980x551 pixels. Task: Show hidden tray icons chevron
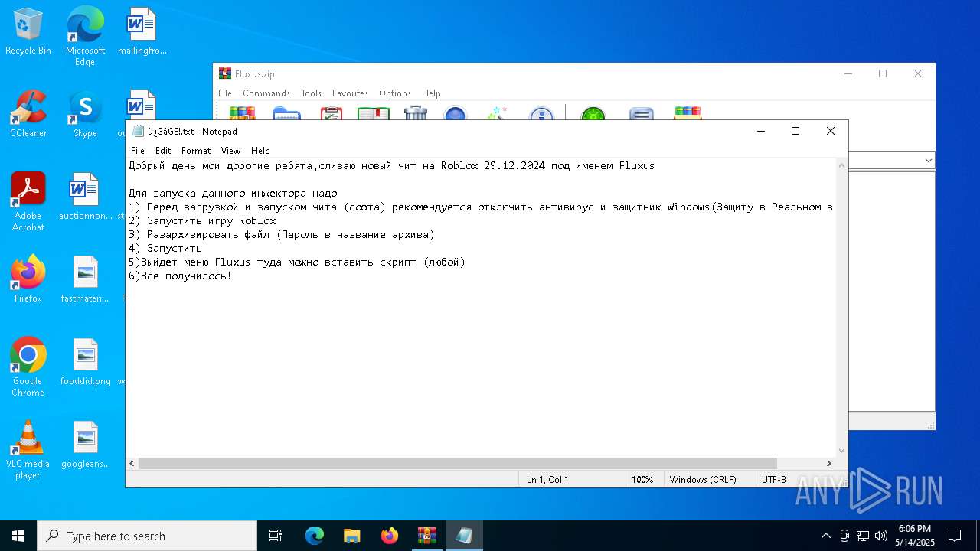[x=825, y=536]
